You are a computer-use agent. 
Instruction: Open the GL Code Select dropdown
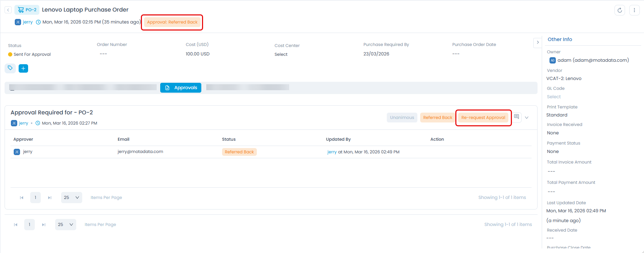[x=554, y=97]
